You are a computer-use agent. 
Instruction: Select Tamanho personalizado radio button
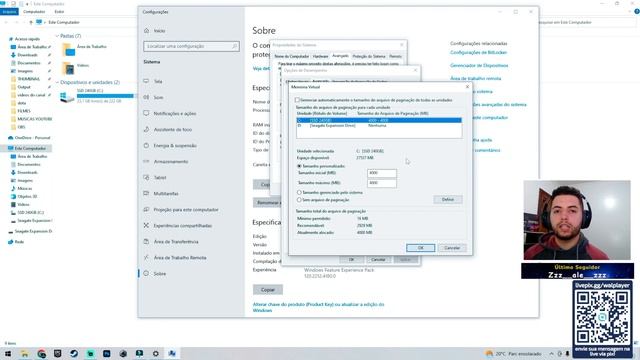click(x=299, y=166)
